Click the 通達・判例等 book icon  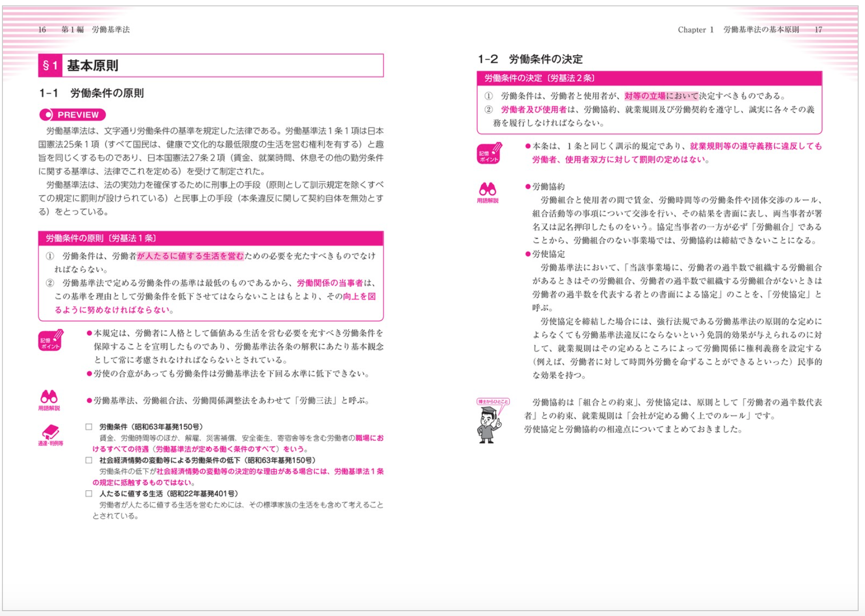[50, 435]
